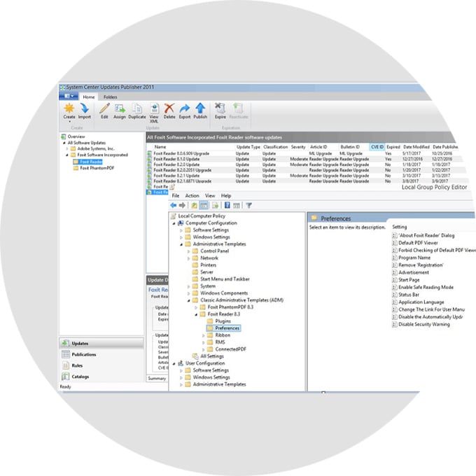476x476 pixels.
Task: Expand Foxit PhantomPDF 8.3 node
Action: 196,307
